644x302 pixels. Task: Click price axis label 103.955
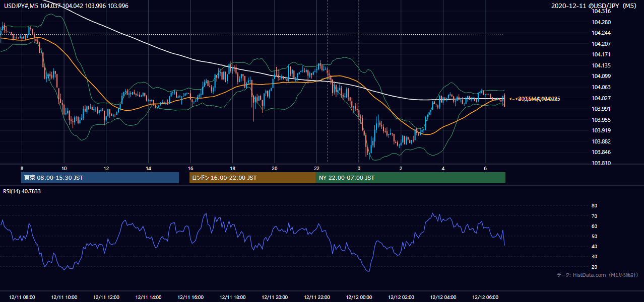[x=602, y=120]
